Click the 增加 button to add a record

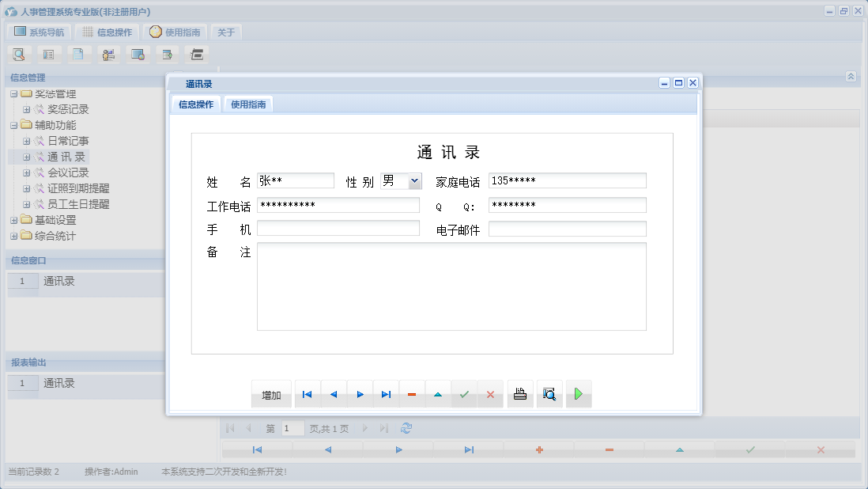272,393
